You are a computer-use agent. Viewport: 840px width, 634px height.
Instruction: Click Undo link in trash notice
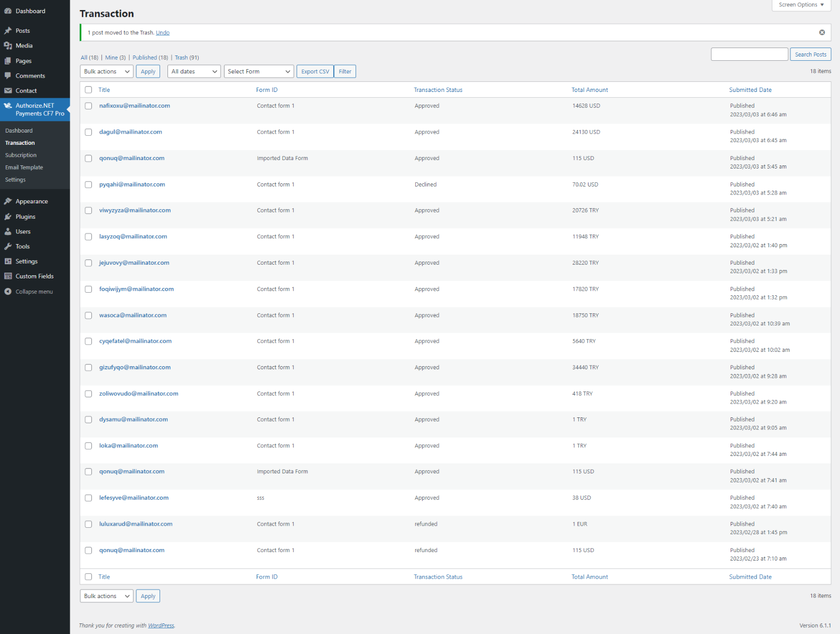[x=163, y=33]
